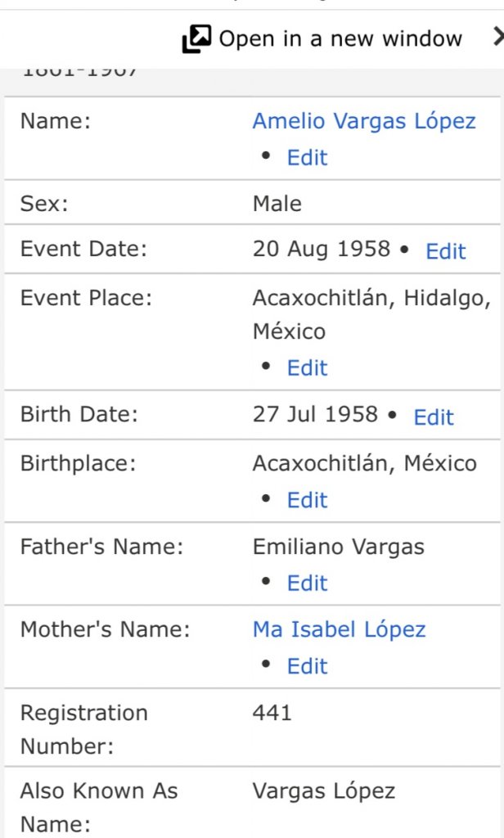The image size is (504, 838).
Task: Edit the Father's Name field
Action: 307,583
